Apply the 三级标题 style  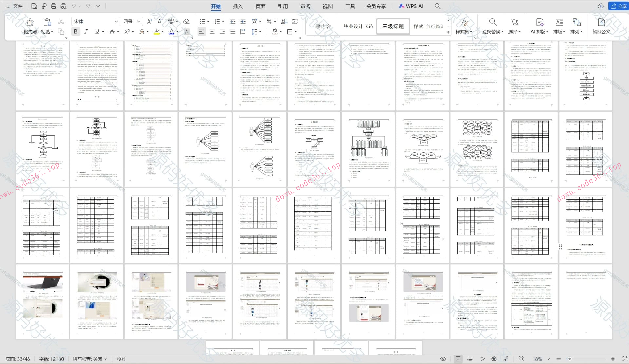[393, 26]
